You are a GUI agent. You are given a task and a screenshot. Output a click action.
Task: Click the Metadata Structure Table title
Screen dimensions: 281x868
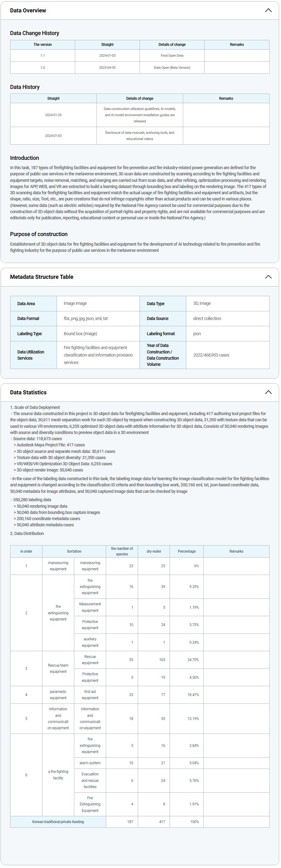(x=42, y=277)
